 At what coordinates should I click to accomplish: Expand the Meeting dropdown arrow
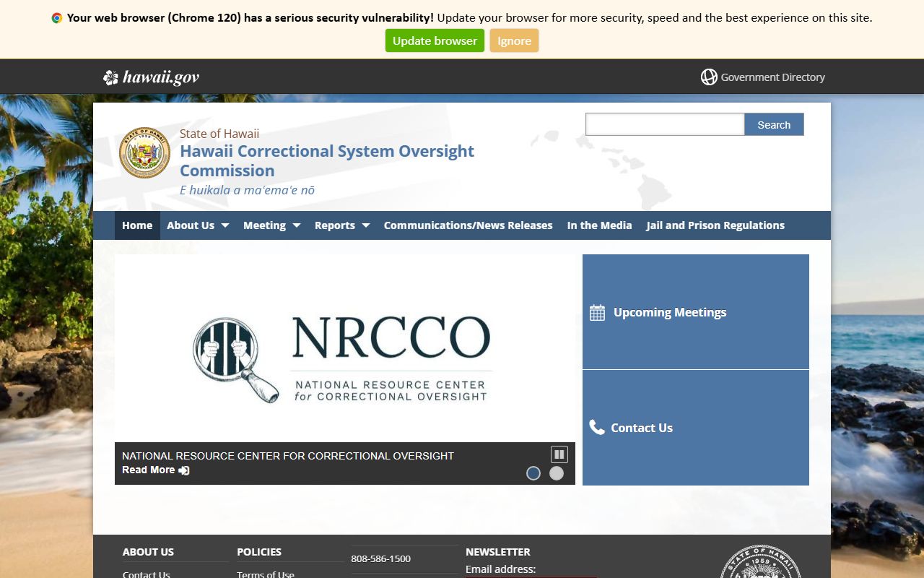tap(296, 225)
